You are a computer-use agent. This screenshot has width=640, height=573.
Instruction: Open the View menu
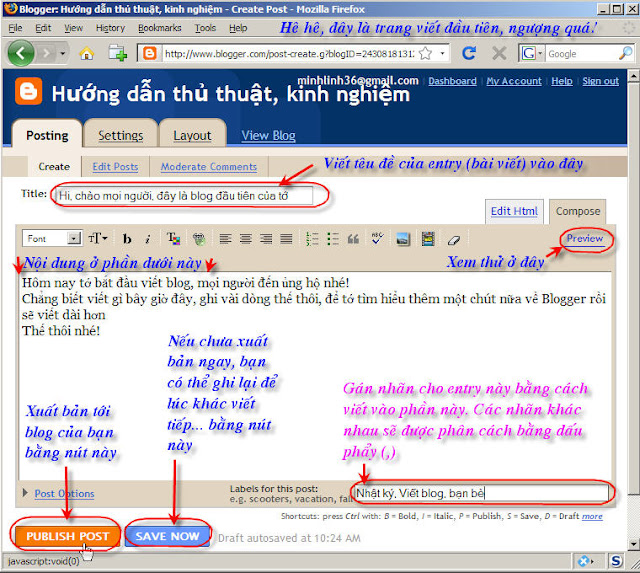click(73, 28)
